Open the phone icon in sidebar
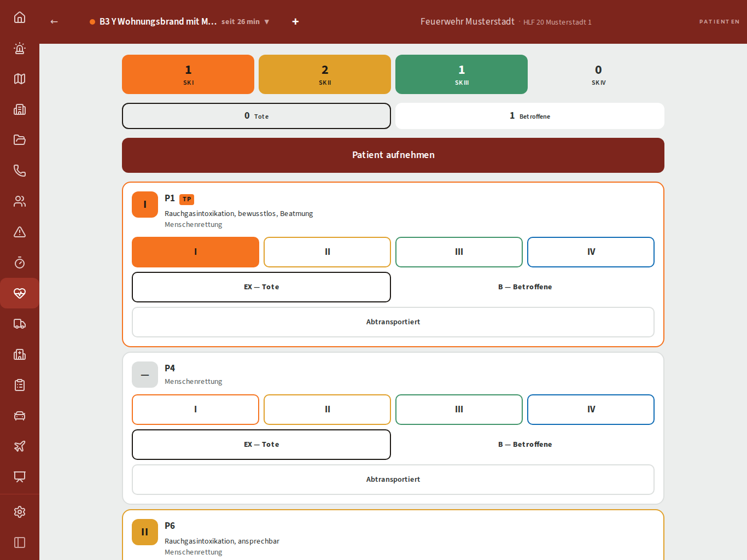Viewport: 747px width, 560px height. coord(20,171)
